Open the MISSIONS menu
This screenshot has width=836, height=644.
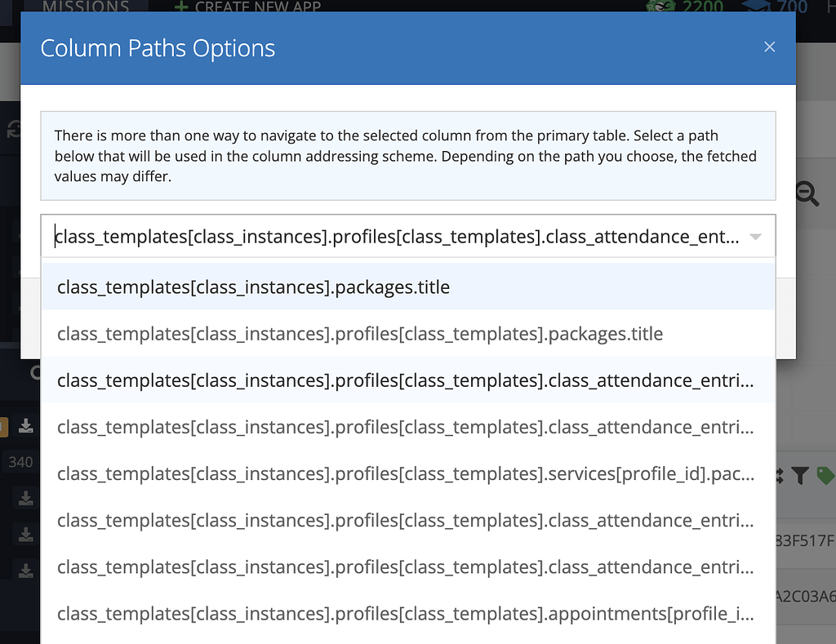(x=84, y=7)
